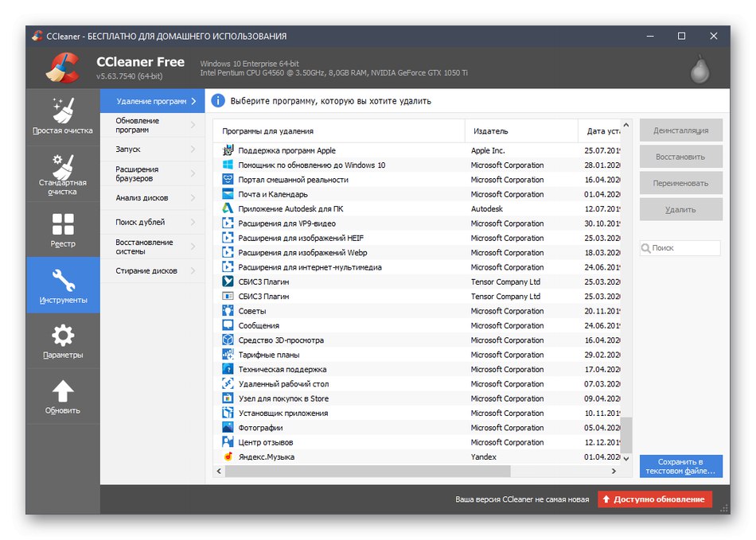Image resolution: width=756 pixels, height=540 pixels.
Task: Click the blue info icon above the list
Action: click(216, 100)
